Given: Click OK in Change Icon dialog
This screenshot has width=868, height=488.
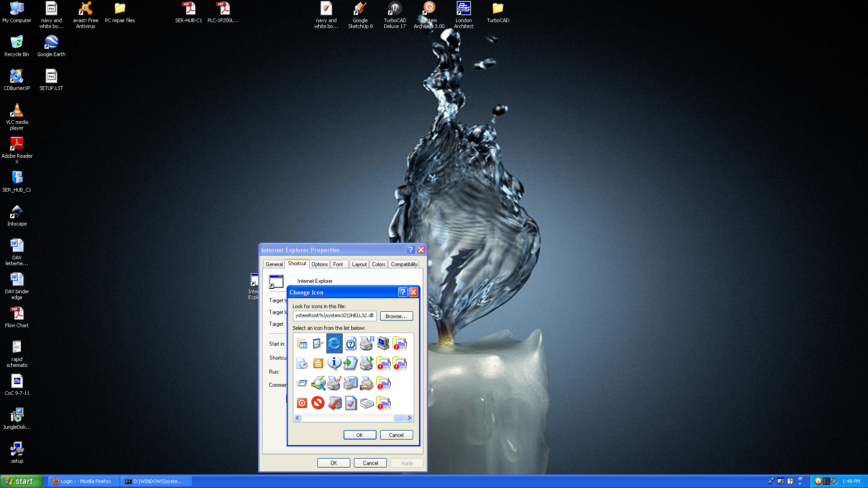Looking at the screenshot, I should click(x=359, y=435).
